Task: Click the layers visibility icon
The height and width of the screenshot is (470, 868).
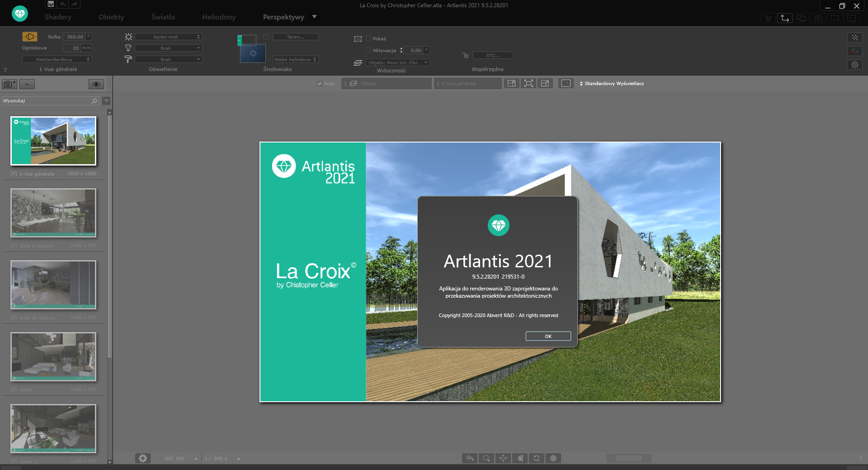Action: pyautogui.click(x=358, y=63)
